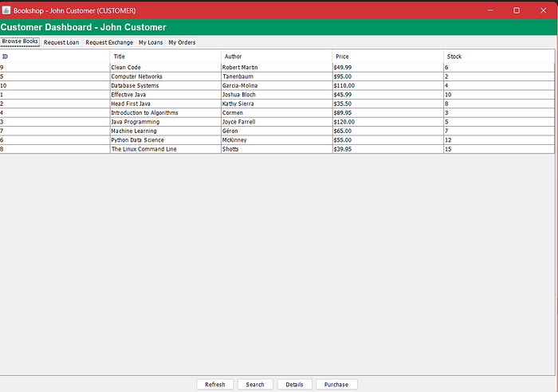Select the Python Data Science title cell
Image resolution: width=558 pixels, height=392 pixels.
[166, 139]
